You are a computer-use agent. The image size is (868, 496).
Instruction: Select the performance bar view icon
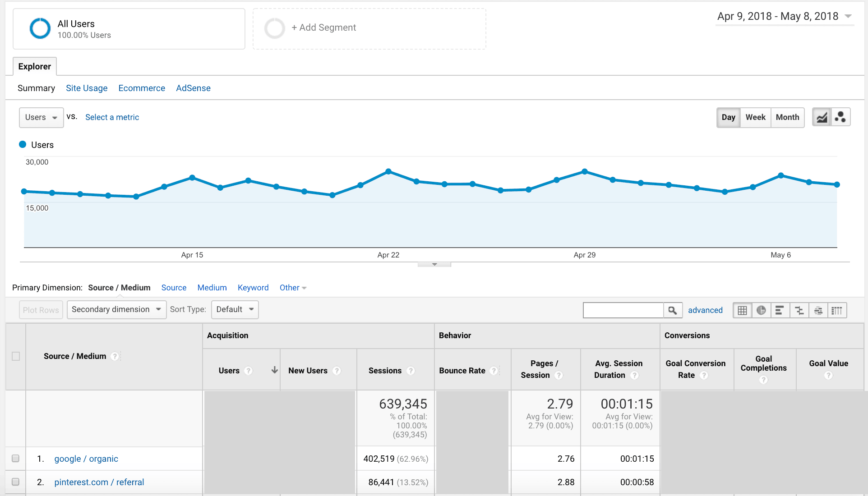click(x=780, y=310)
